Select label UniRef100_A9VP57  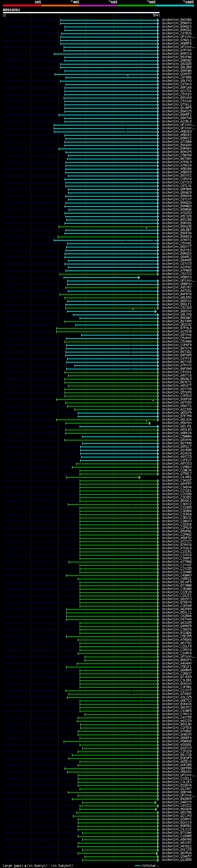click(x=177, y=484)
